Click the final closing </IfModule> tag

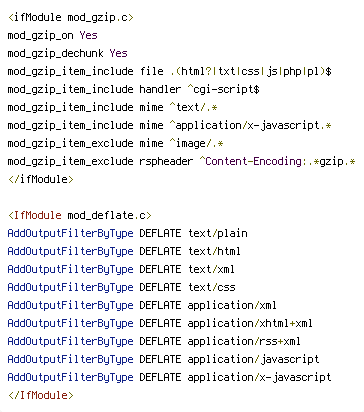coord(41,395)
